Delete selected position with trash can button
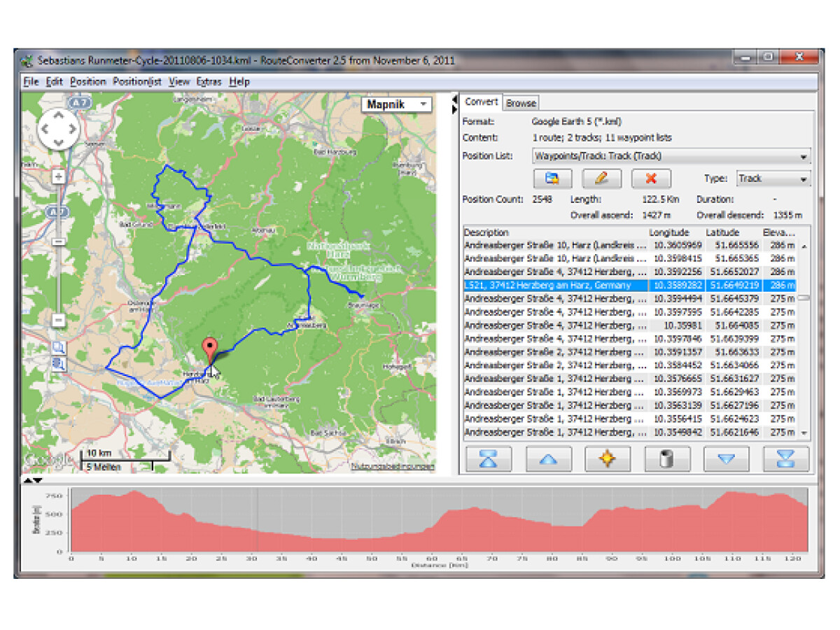 pos(666,459)
